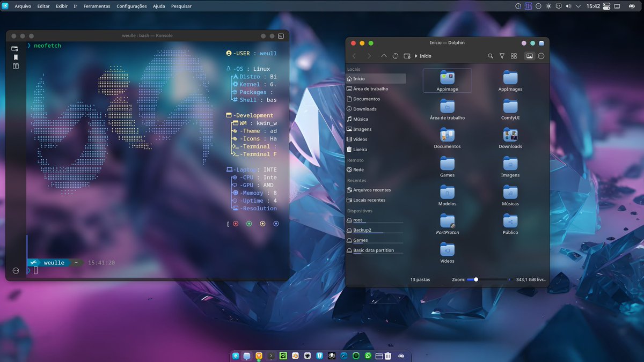Open Imagens in the sidebar
Screen dimensions: 644x362
[x=376, y=129]
